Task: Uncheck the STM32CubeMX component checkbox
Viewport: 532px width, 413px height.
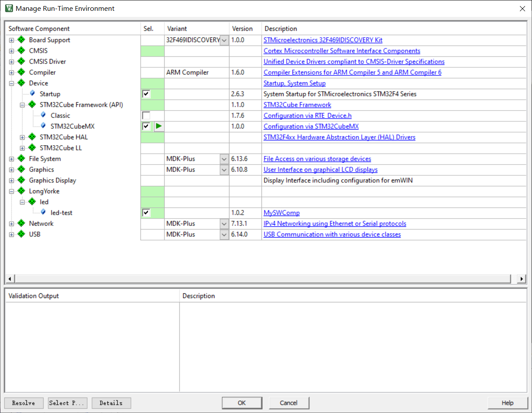Action: (x=146, y=127)
